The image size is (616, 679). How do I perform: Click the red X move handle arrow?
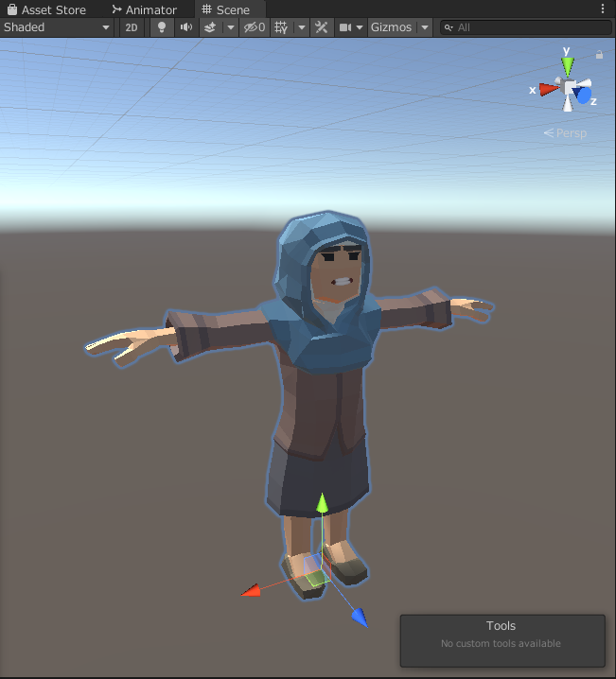pos(252,591)
